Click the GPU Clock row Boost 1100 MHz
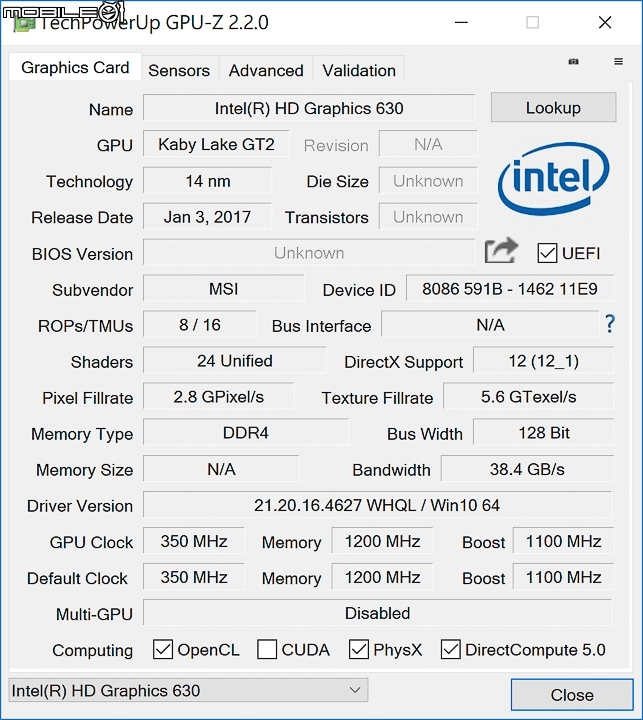The width and height of the screenshot is (643, 720). tap(564, 540)
